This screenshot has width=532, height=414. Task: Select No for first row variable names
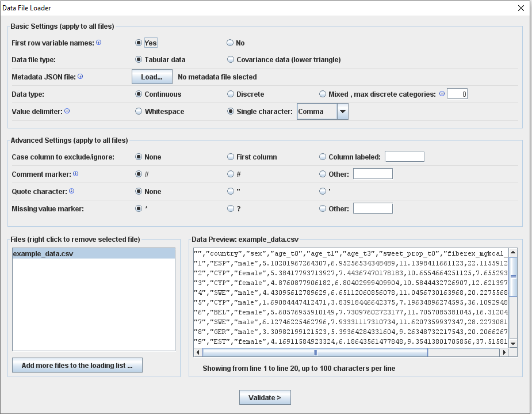pos(230,43)
